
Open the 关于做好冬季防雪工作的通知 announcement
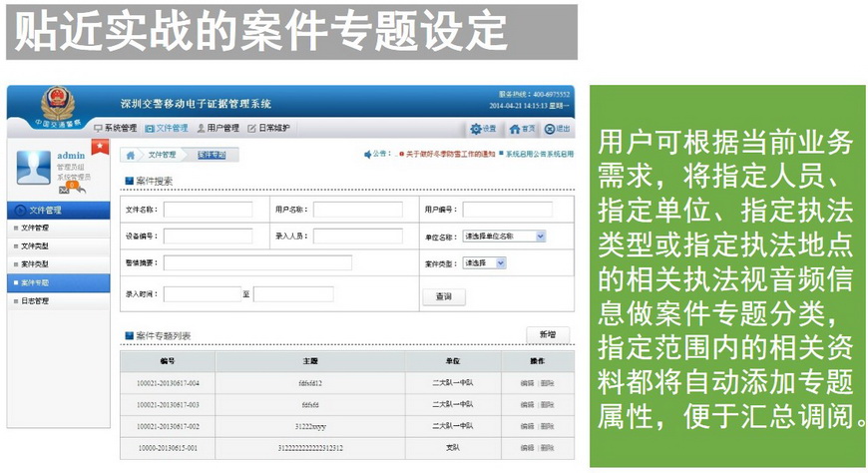(450, 154)
